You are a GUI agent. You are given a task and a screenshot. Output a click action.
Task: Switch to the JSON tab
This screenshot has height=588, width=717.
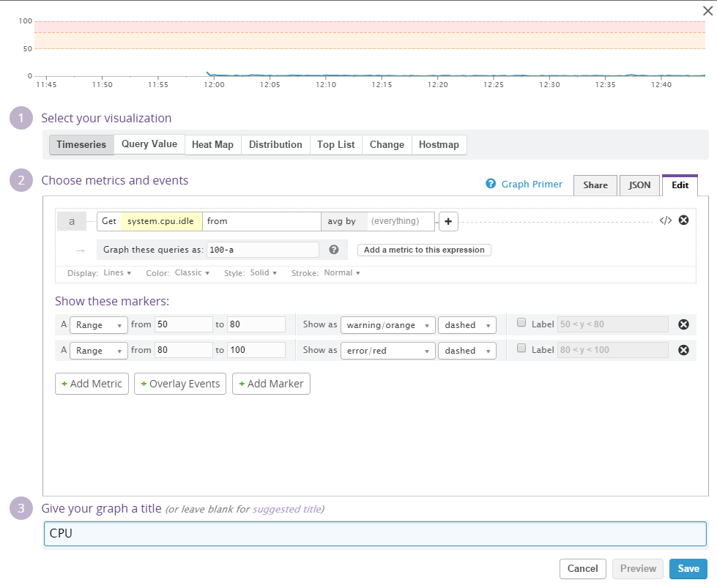pyautogui.click(x=639, y=185)
